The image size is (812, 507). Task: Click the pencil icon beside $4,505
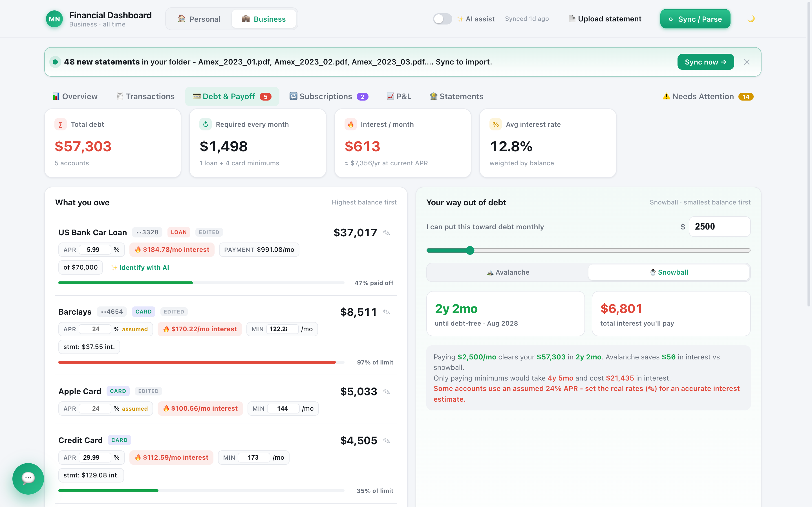387,441
